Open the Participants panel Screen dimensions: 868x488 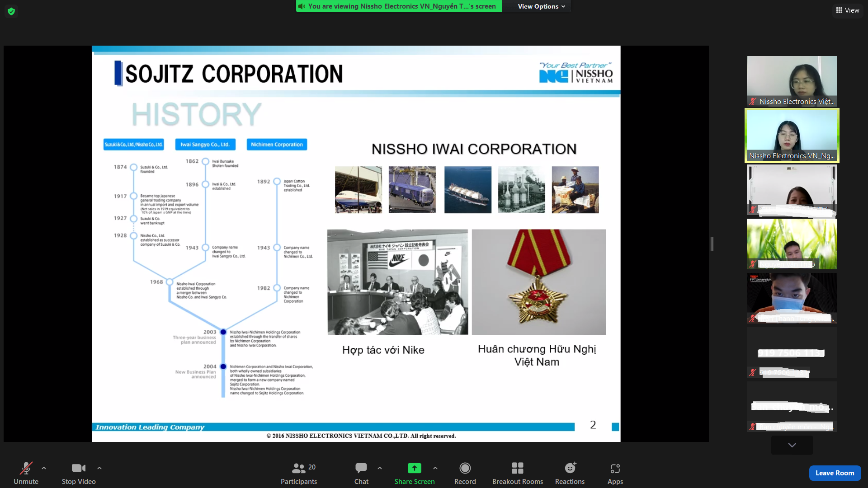pyautogui.click(x=299, y=473)
